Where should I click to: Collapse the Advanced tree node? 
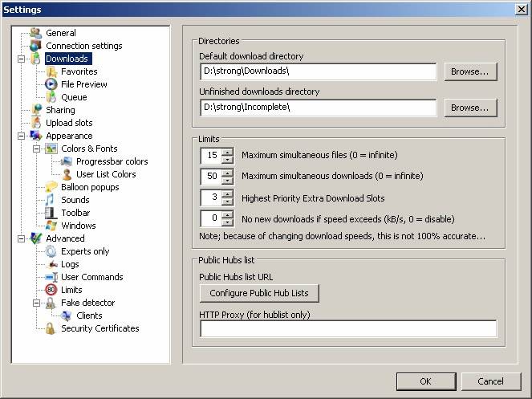pos(21,238)
